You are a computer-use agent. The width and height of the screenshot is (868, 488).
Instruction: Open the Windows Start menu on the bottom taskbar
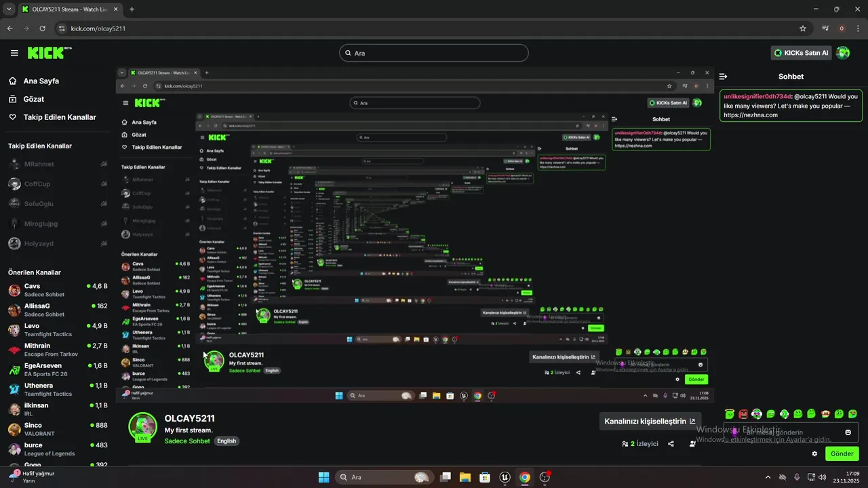pos(323,477)
